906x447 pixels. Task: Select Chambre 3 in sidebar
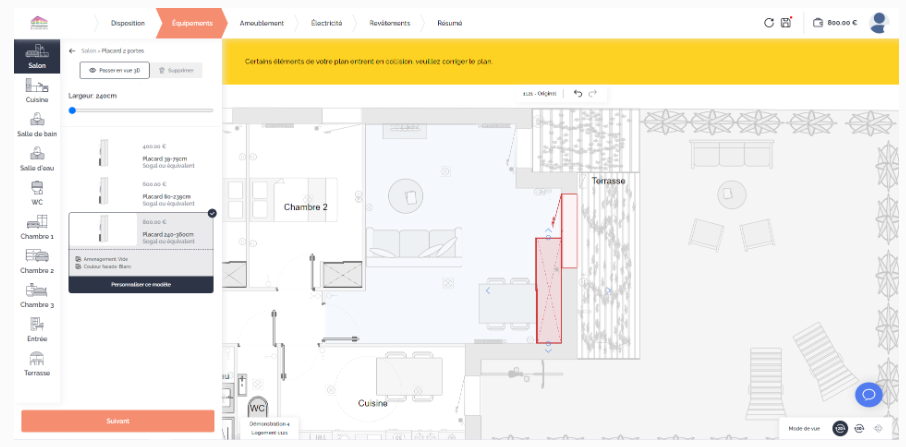pyautogui.click(x=37, y=295)
